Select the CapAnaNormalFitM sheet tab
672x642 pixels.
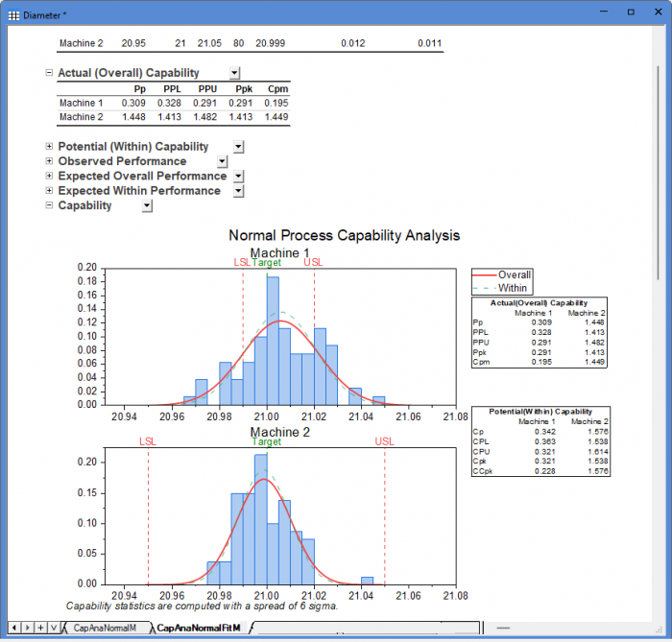(x=198, y=628)
